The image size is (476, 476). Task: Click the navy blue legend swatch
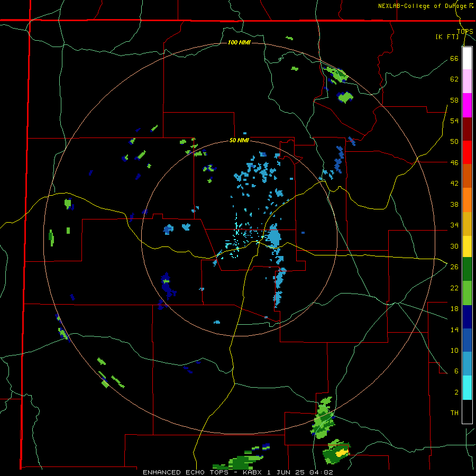467,317
